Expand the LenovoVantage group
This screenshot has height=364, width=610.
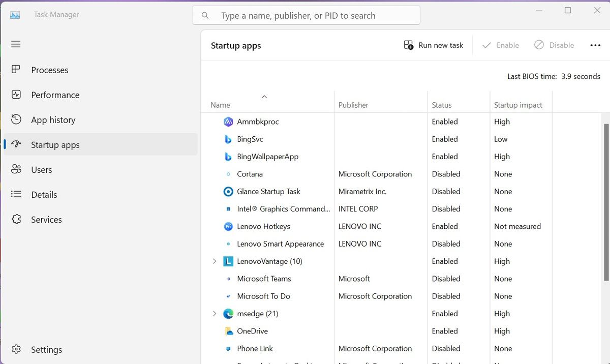[215, 261]
